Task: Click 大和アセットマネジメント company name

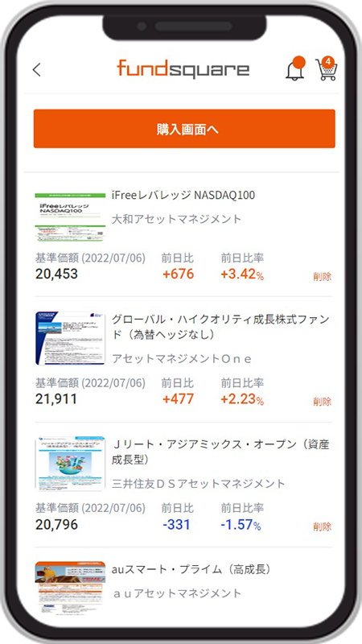Action: pos(176,219)
